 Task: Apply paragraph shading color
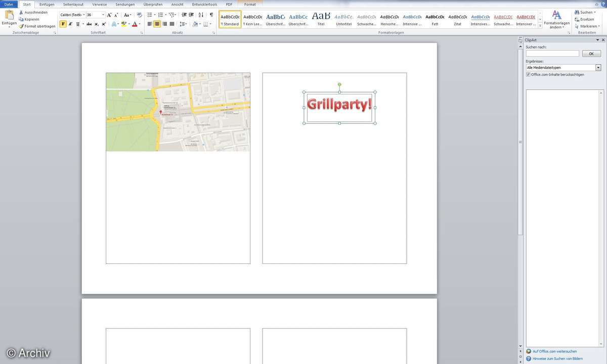[196, 24]
